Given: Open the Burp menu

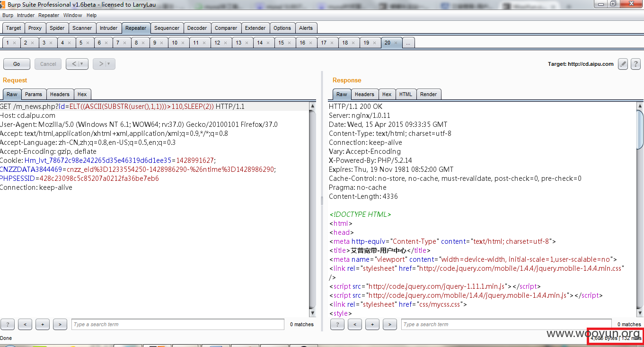Looking at the screenshot, I should tap(8, 15).
